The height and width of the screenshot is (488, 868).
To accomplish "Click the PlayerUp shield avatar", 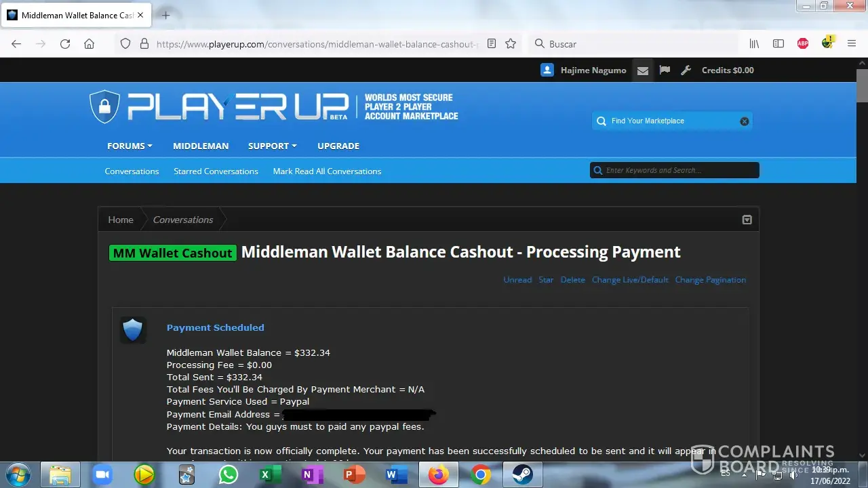I will [133, 330].
